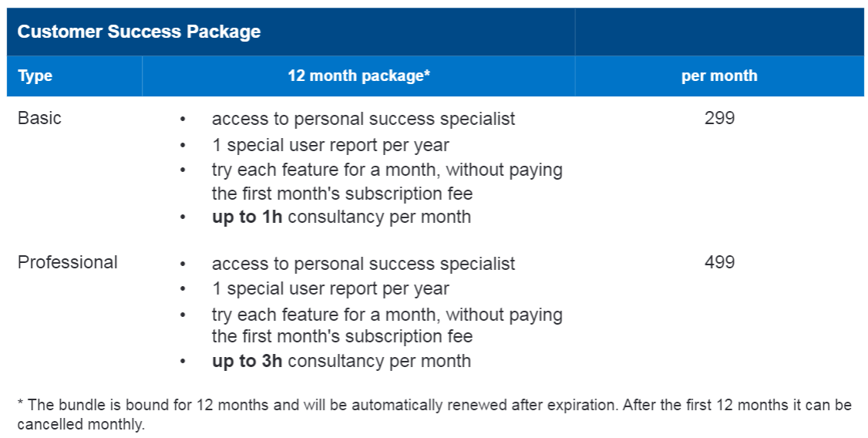Click Basic's 'consultancy per month' text
The image size is (868, 438).
(379, 217)
